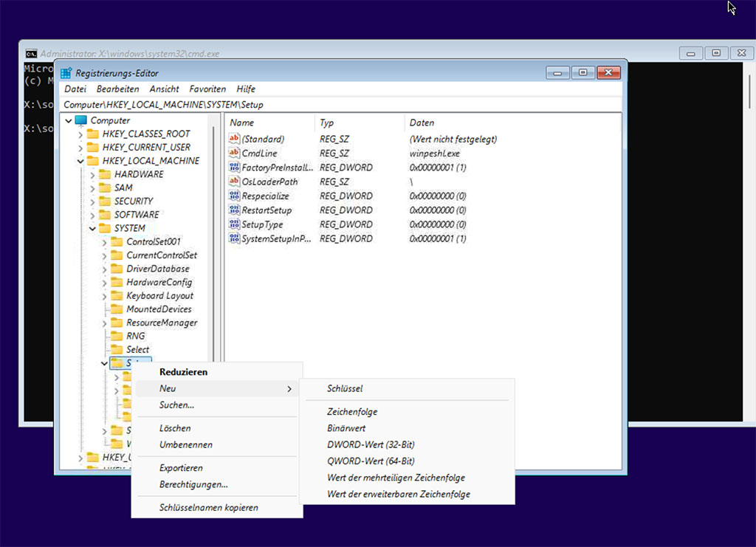Create new QWORD-Wert (64-Bit)
The width and height of the screenshot is (756, 547).
click(x=407, y=461)
